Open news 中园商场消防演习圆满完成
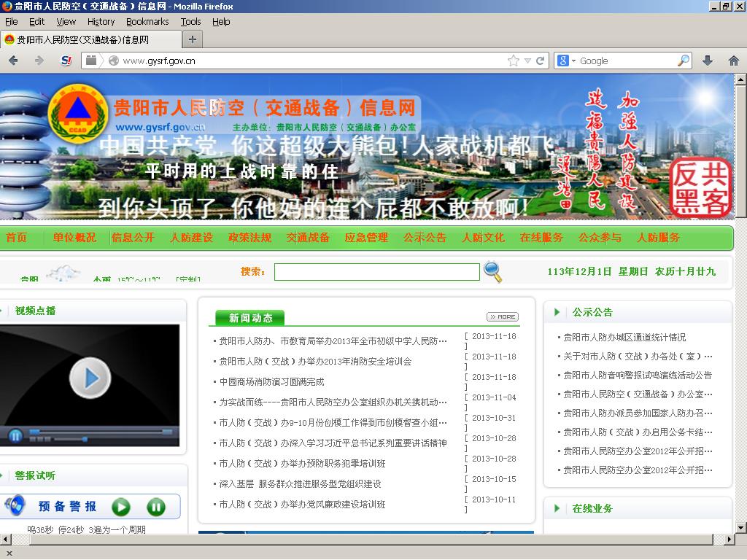This screenshot has width=747, height=560. pos(271,382)
